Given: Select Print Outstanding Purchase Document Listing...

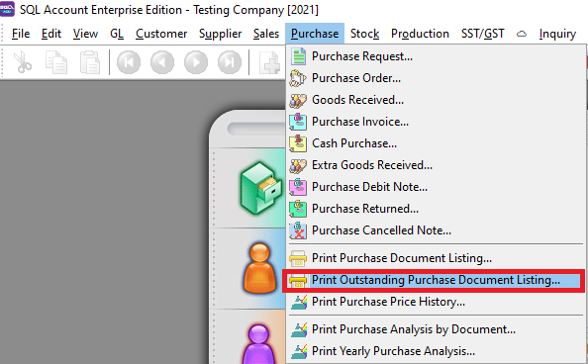Looking at the screenshot, I should coord(435,280).
